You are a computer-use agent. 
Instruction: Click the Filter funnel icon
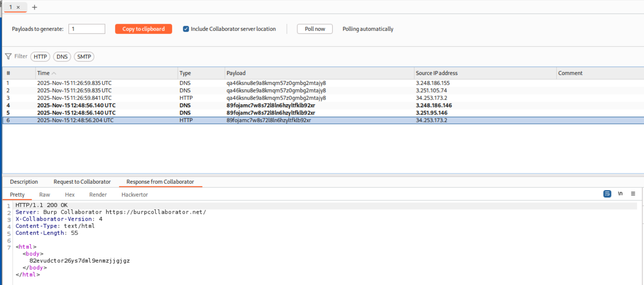[8, 56]
